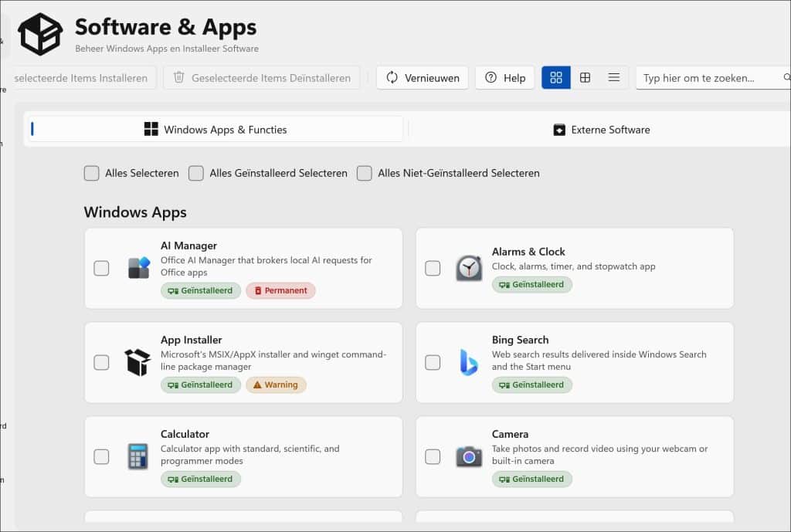Select the Bing Search checkbox
Viewport: 791px width, 532px height.
pyautogui.click(x=433, y=362)
